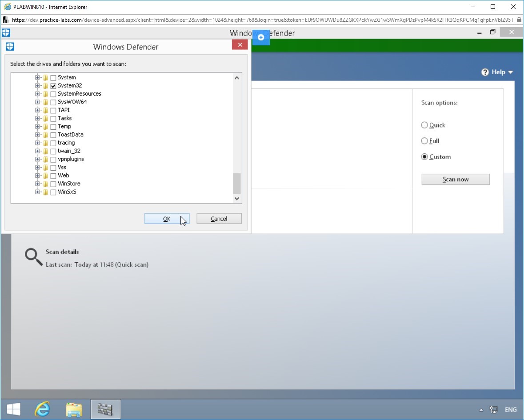Click the Temp folder icon

coord(46,127)
